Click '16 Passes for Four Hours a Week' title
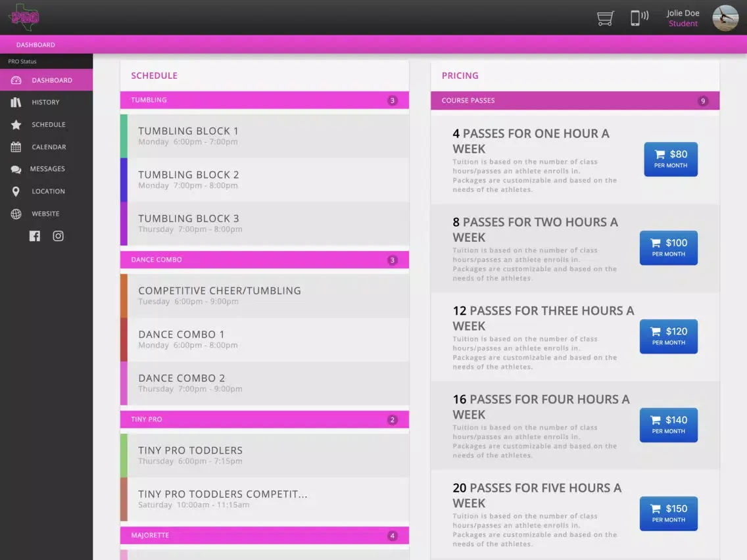The image size is (747, 560). pyautogui.click(x=541, y=407)
